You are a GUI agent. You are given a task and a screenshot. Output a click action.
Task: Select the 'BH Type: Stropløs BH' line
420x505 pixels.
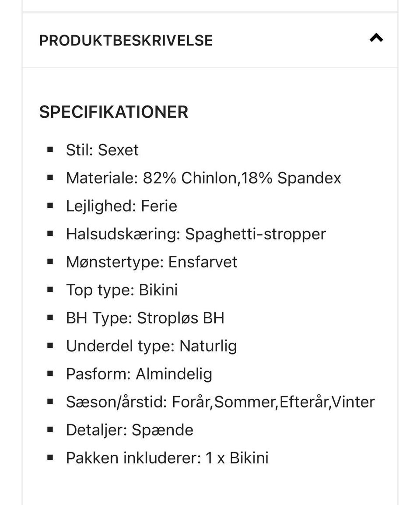click(x=145, y=318)
